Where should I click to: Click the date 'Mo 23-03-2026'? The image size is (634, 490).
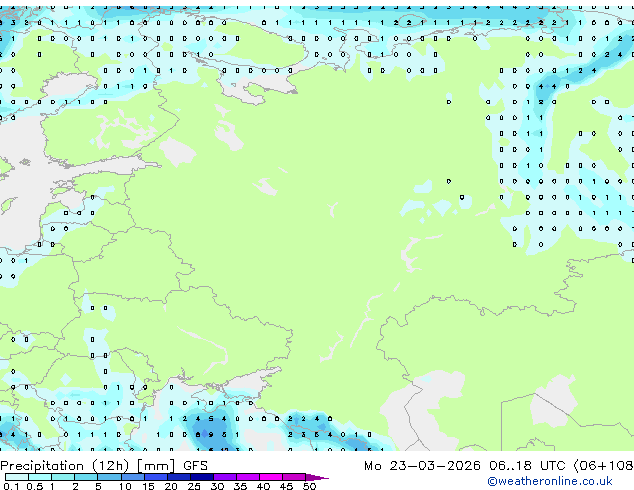pos(422,466)
